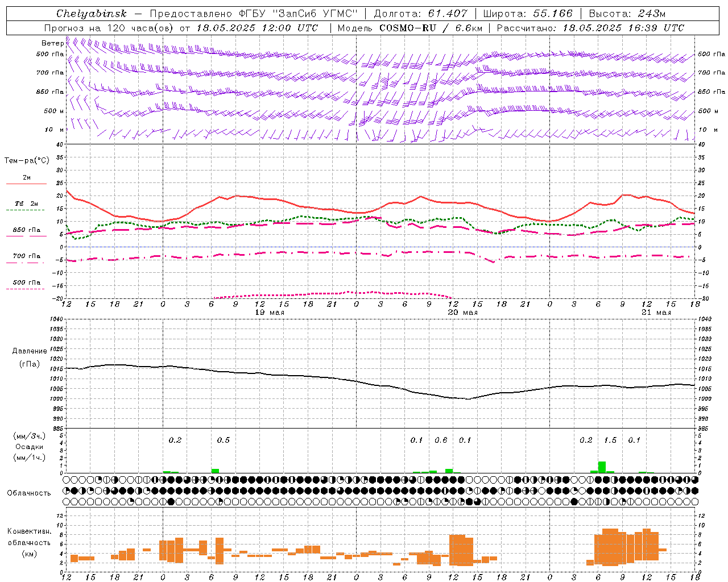Select the forecast start time '18.05.2025 12:00 UTC'

257,28
